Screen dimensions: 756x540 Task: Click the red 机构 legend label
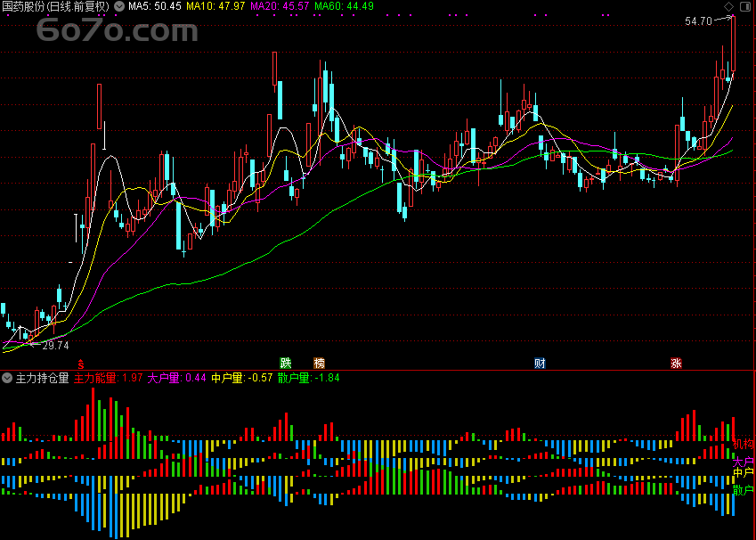[x=743, y=444]
